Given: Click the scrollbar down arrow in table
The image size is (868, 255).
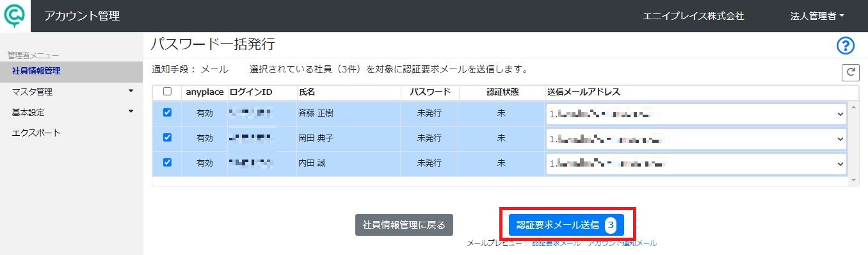Looking at the screenshot, I should point(853,181).
